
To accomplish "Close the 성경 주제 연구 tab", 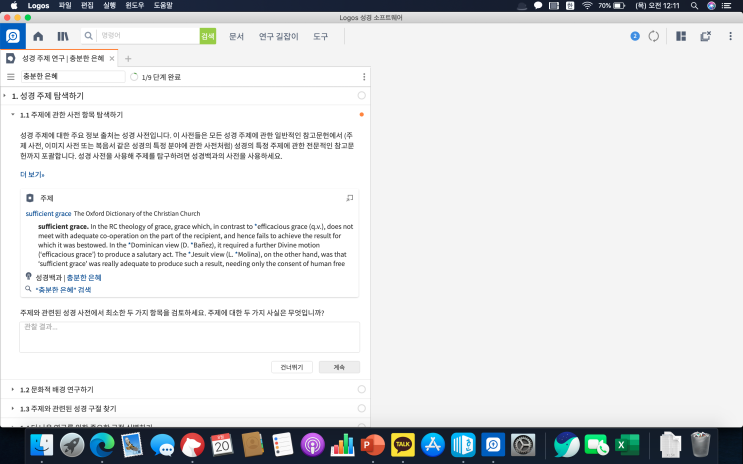I will click(x=112, y=59).
